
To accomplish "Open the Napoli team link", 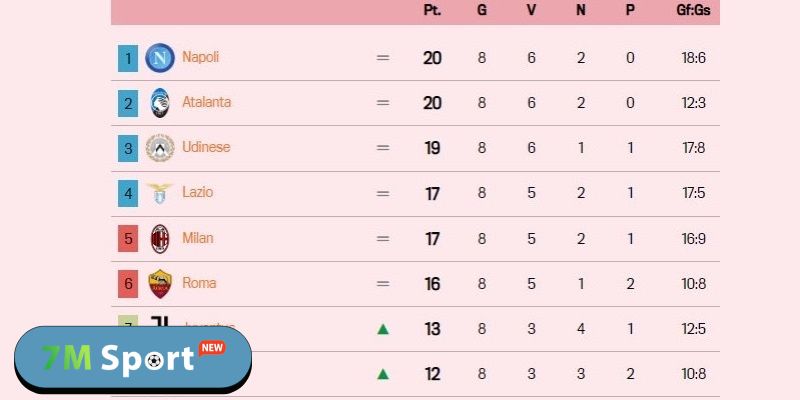I will (200, 58).
